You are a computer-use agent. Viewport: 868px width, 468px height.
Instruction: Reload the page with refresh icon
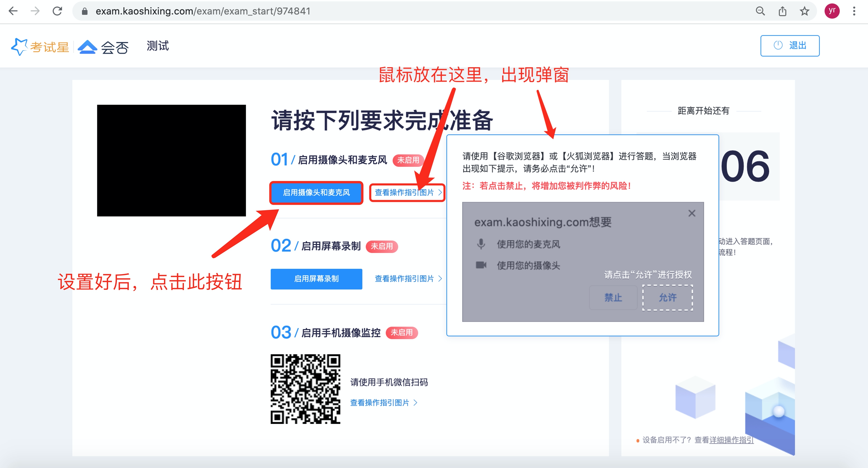click(x=57, y=11)
